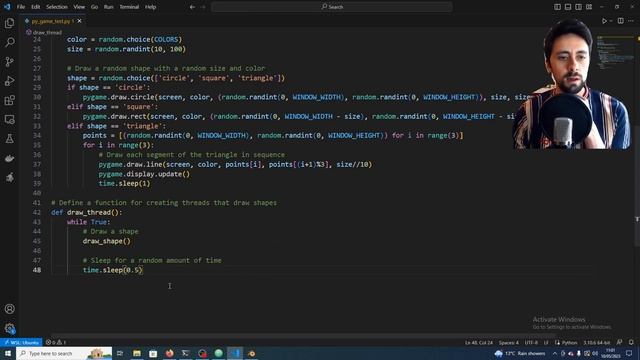Show hidden system tray icons chevron
The height and width of the screenshot is (360, 640).
point(554,353)
